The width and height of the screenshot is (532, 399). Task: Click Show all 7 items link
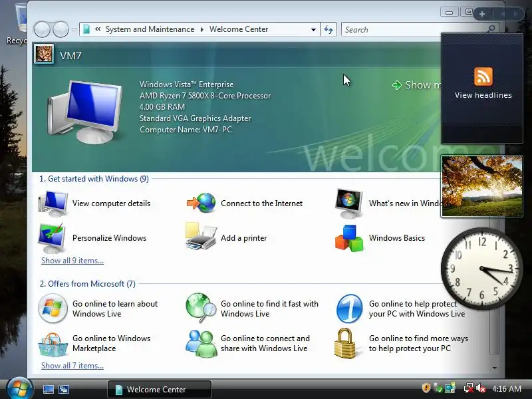click(x=72, y=366)
